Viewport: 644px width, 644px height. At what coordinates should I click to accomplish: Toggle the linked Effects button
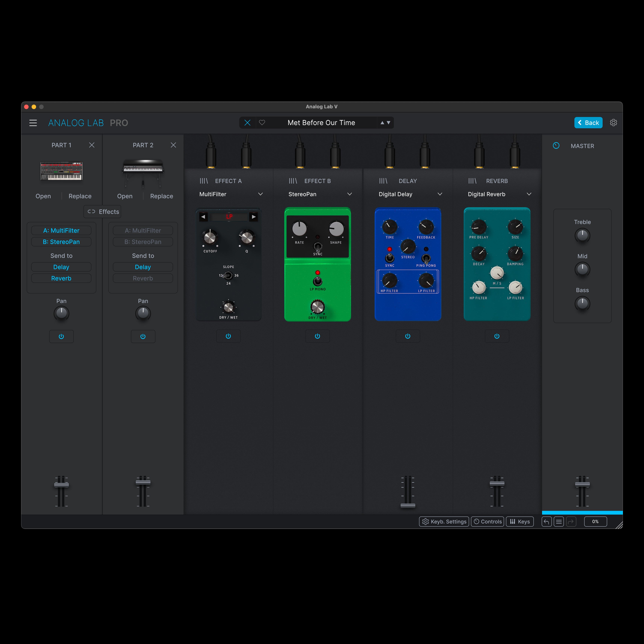[102, 212]
